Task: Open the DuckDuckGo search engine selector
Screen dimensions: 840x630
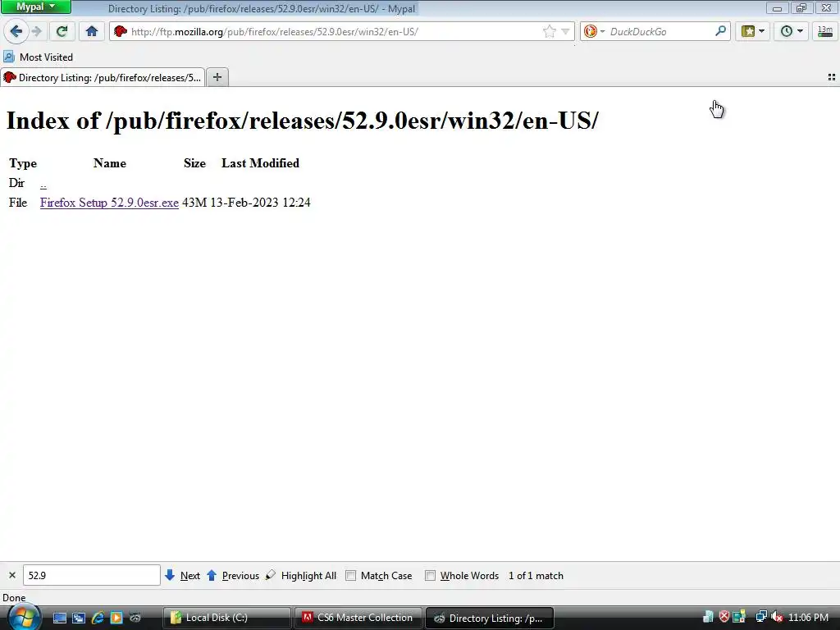Action: coord(595,32)
